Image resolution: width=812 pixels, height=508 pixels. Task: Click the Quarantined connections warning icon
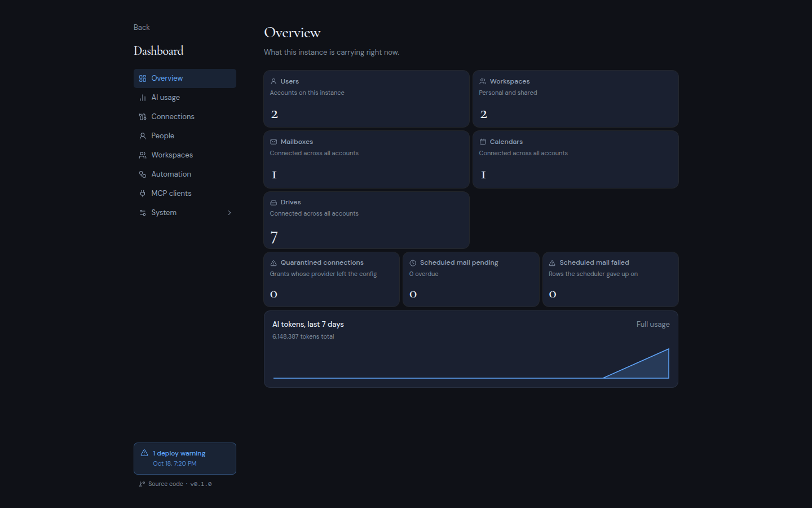[x=273, y=263]
